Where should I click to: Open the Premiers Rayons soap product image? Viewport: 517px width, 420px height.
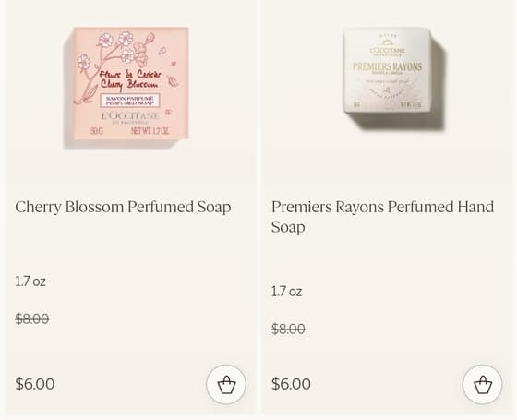[x=393, y=78]
